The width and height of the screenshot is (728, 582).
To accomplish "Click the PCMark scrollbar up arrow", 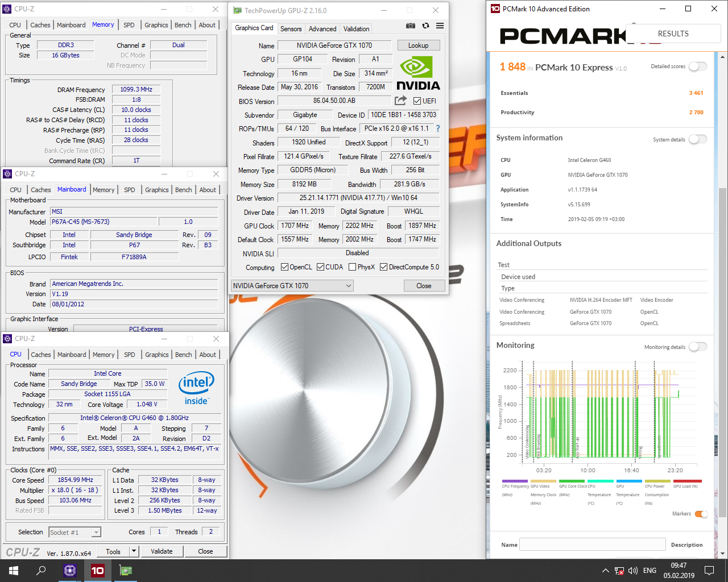I will 723,57.
